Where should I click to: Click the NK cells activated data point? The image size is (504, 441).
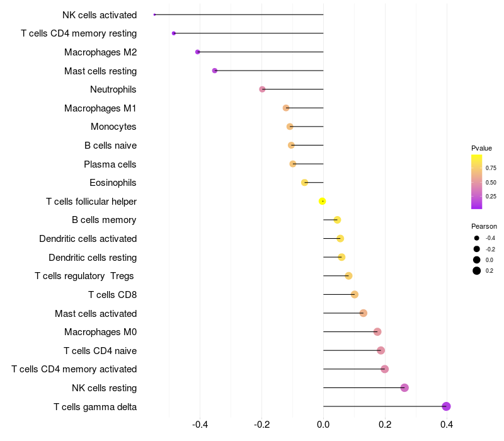pos(154,14)
